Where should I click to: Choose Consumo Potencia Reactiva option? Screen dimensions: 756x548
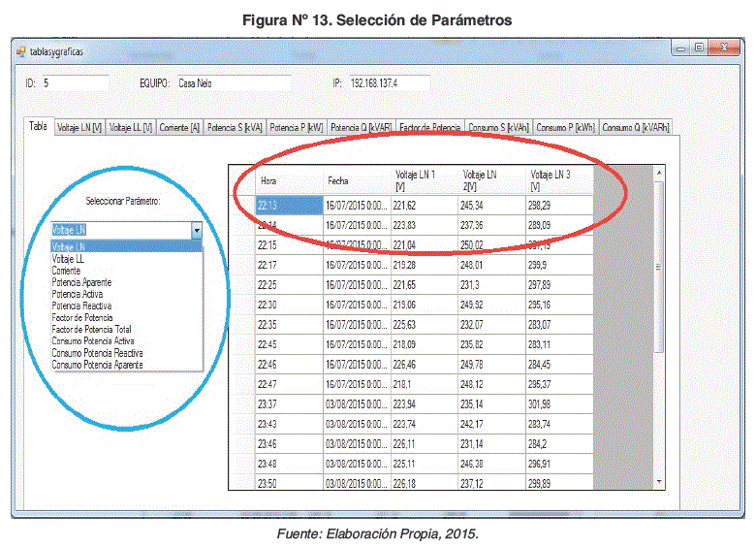coord(97,353)
